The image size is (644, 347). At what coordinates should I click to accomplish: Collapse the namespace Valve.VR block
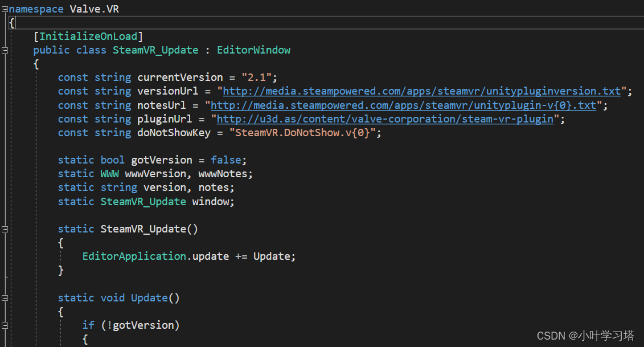5,9
